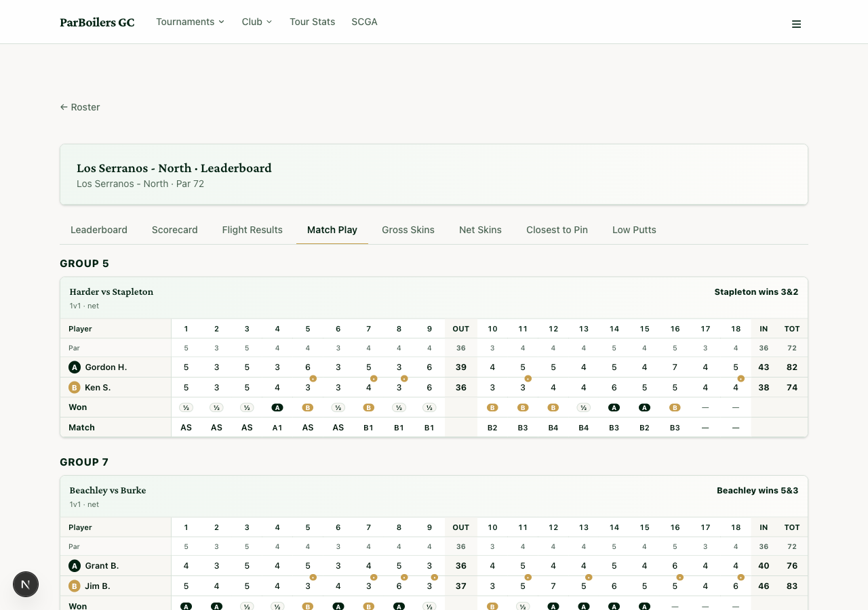
Task: Open the SCGA nav item
Action: [x=364, y=22]
